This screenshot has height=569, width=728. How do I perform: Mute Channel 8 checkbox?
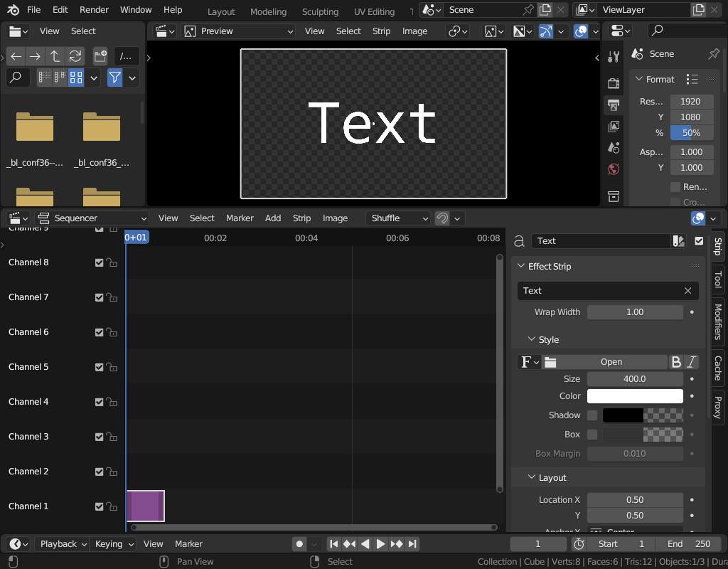(99, 262)
